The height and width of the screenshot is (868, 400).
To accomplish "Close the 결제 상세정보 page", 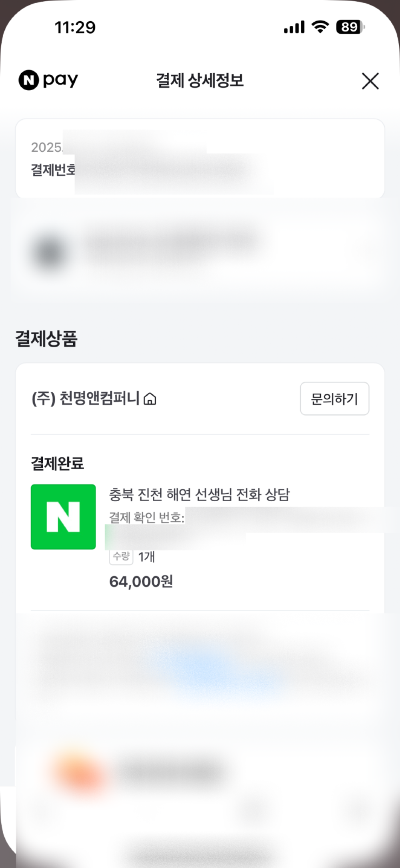I will tap(370, 81).
